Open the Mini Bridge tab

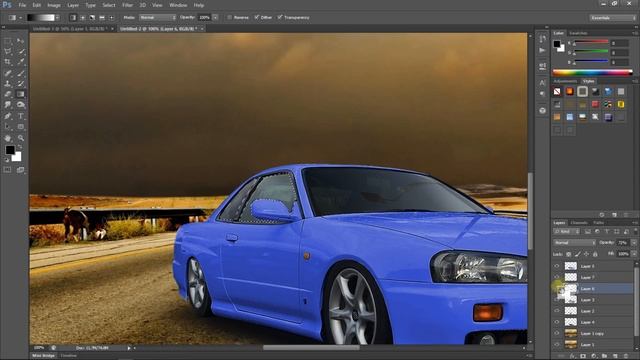[43, 356]
